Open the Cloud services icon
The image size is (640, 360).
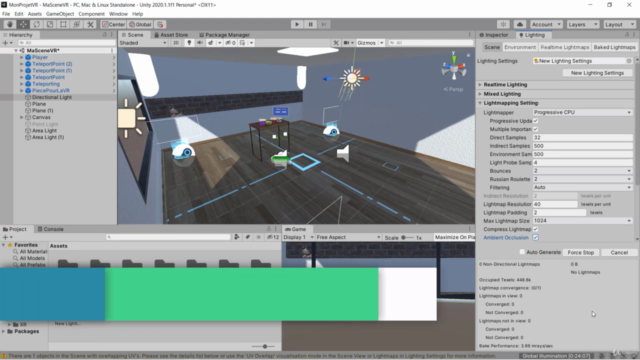[x=520, y=24]
